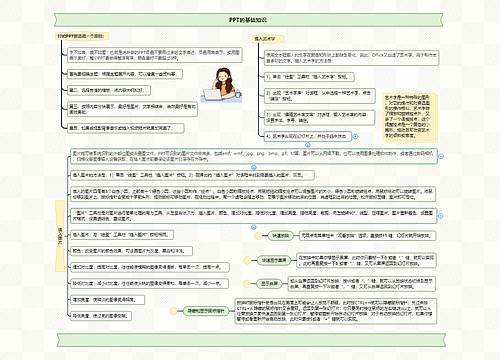Select the 快速显示黑屏 green node
This screenshot has height=360, width=500.
tap(274, 260)
